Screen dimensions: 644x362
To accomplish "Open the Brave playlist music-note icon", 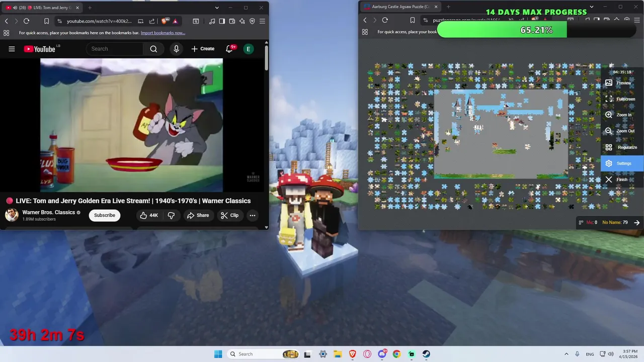I will [x=212, y=21].
